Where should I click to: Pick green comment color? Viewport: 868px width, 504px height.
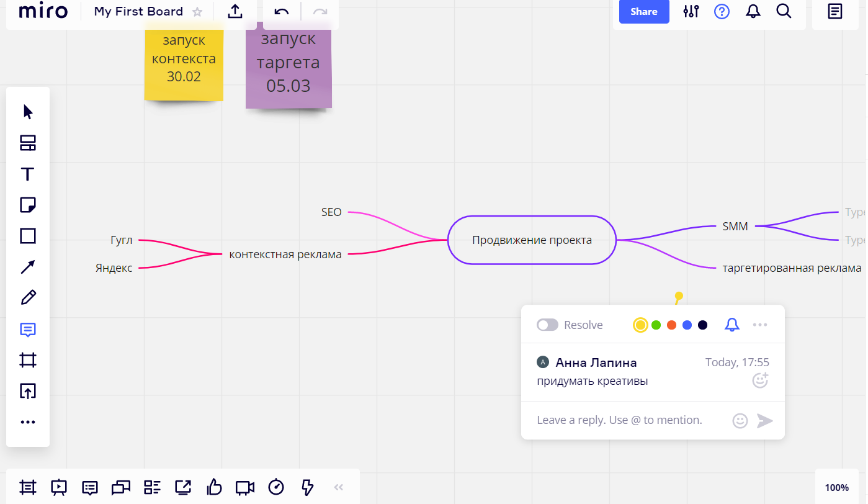(656, 325)
